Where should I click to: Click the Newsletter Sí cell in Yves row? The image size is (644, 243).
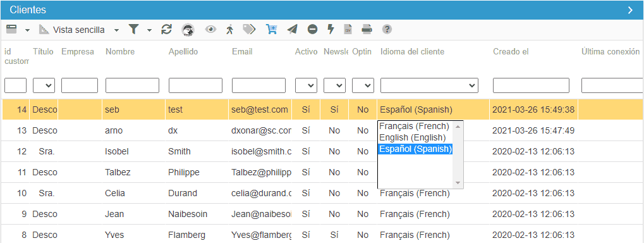click(x=334, y=235)
